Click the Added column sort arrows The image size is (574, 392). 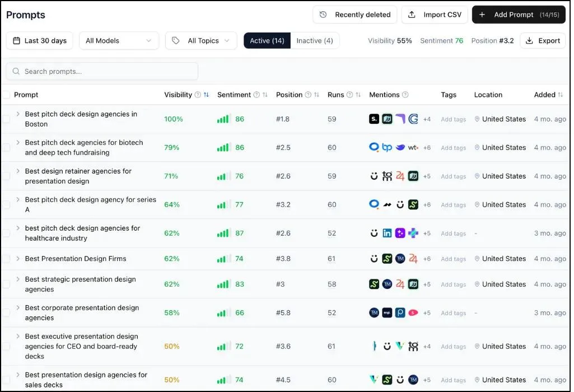tap(561, 95)
